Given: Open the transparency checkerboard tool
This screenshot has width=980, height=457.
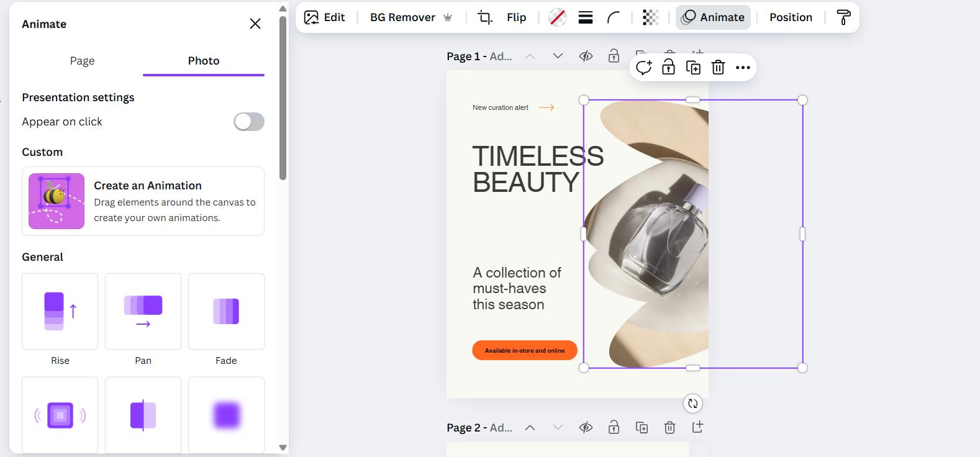Looking at the screenshot, I should point(650,17).
